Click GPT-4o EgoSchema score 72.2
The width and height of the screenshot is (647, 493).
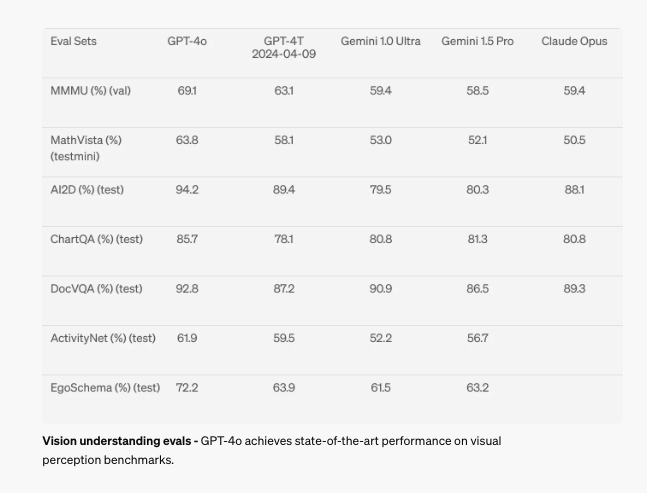click(187, 388)
